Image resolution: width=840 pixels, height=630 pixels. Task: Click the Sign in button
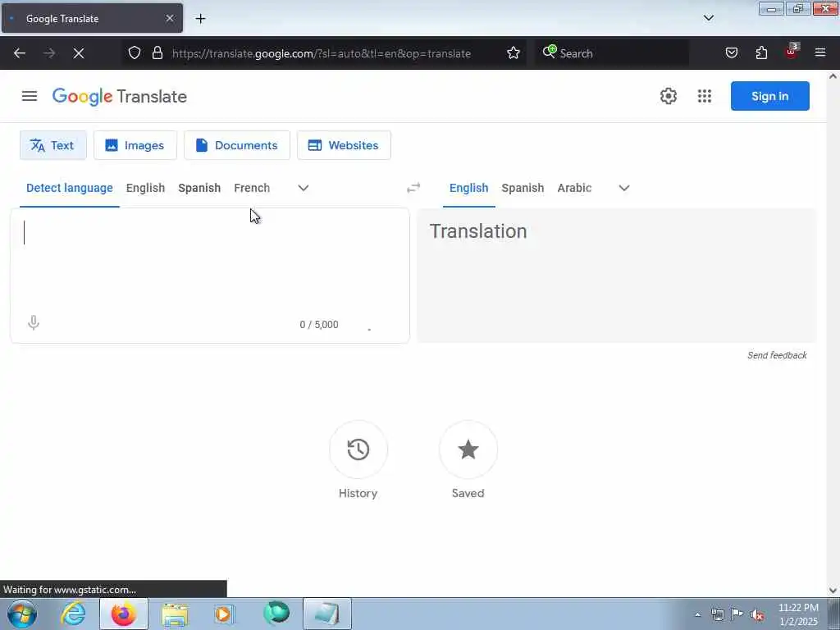click(x=769, y=97)
